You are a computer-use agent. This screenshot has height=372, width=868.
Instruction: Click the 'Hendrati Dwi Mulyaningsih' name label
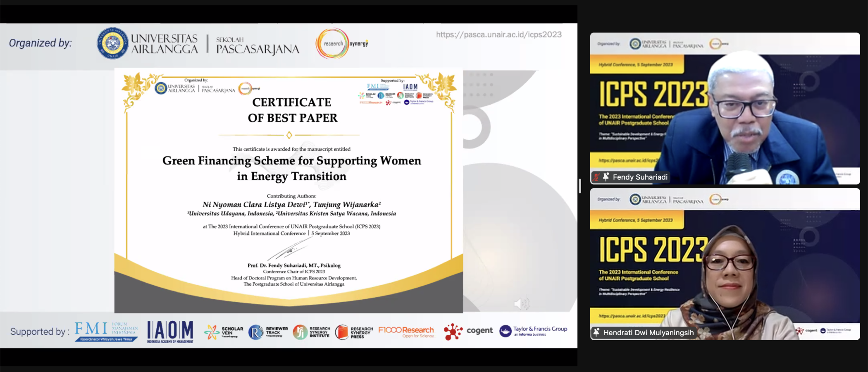(x=649, y=333)
